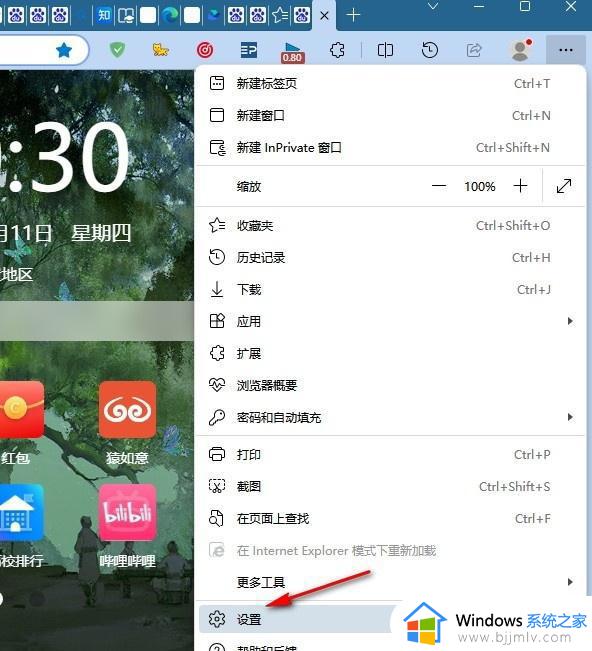Open the Settings and more ellipsis menu

(x=565, y=50)
